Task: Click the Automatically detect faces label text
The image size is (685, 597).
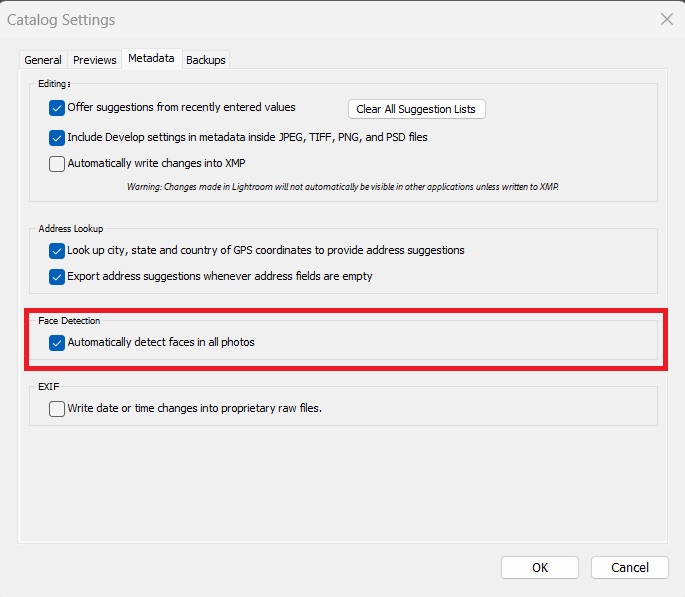Action: [161, 342]
